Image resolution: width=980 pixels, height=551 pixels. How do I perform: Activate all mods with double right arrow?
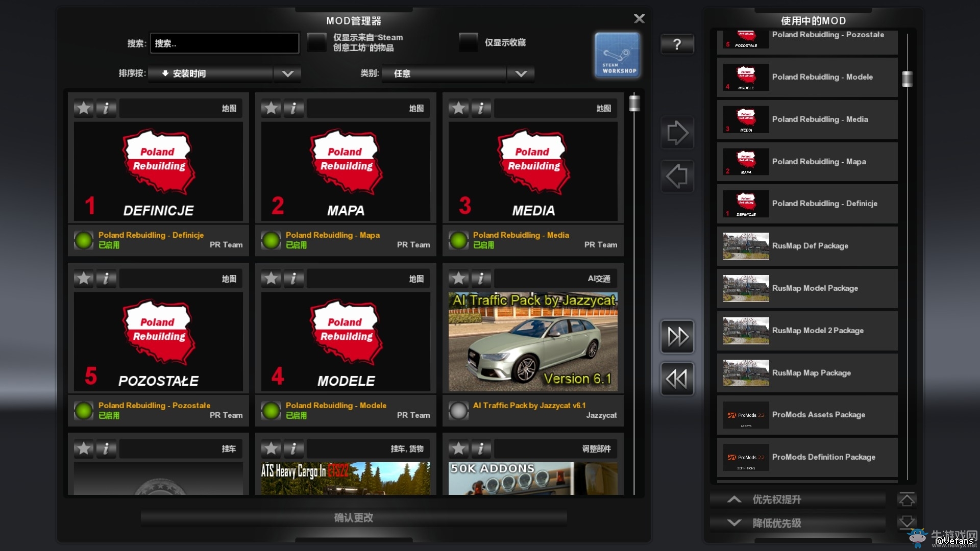677,337
